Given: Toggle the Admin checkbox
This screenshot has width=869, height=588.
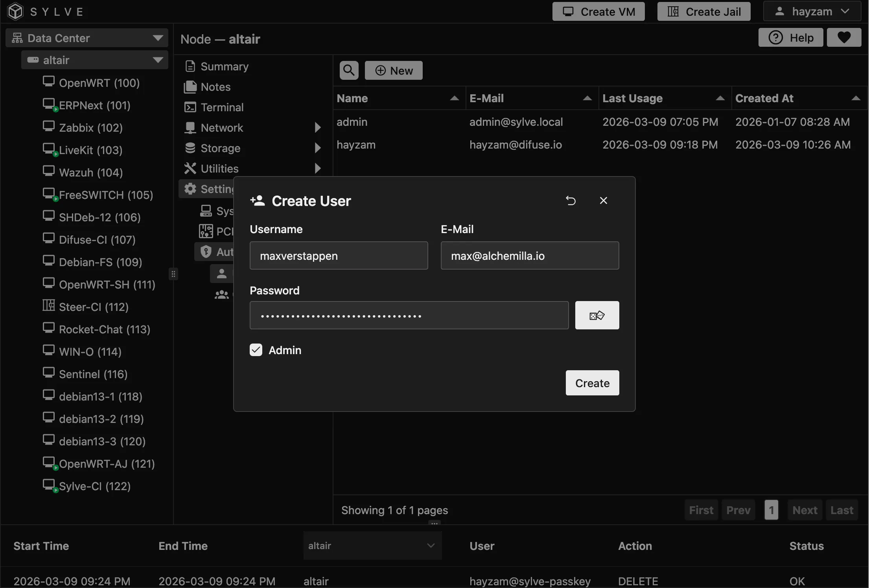Looking at the screenshot, I should click(256, 350).
